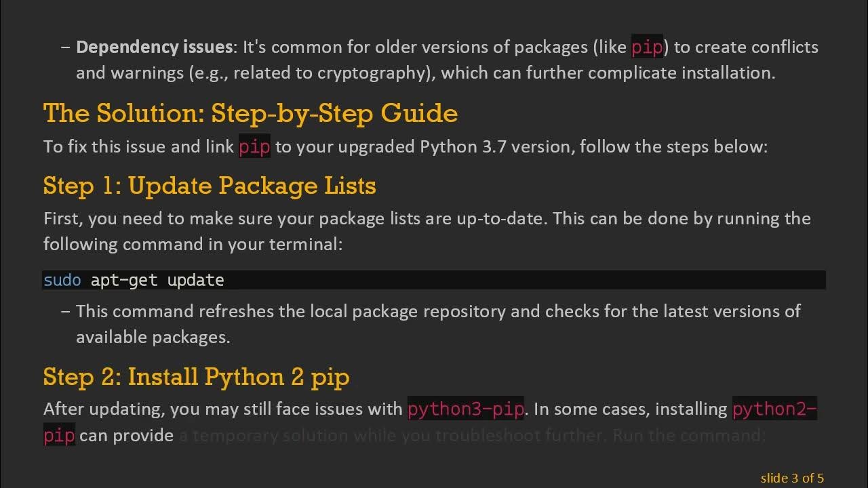Click the "sudo" keyword in the command
Screen dimensions: 868x488
[62, 281]
